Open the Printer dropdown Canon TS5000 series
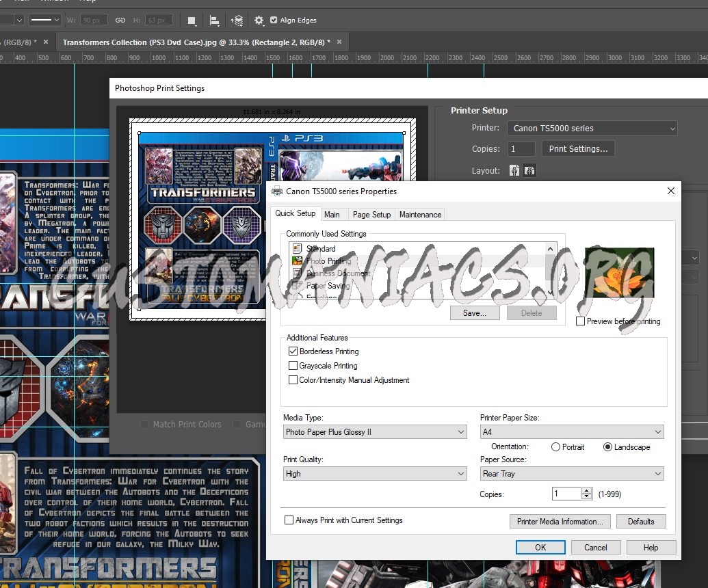Viewport: 708px width, 588px height. pyautogui.click(x=592, y=128)
